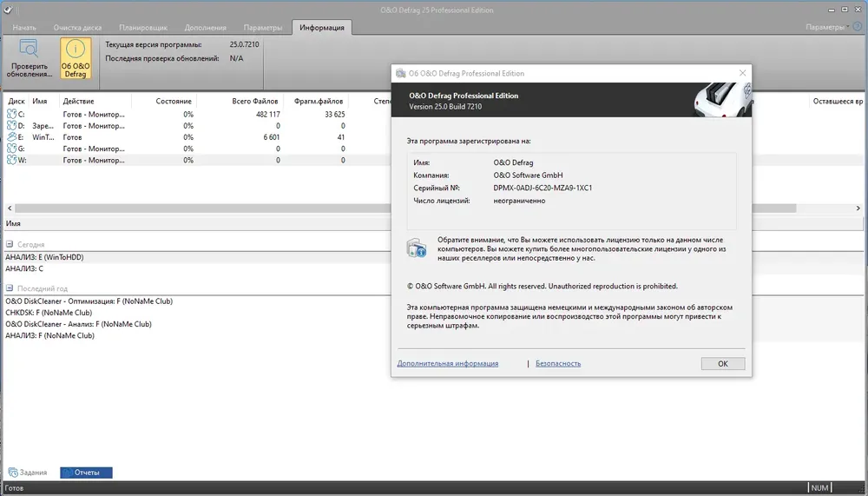This screenshot has height=496, width=868.
Task: Collapse the Сегодня group
Action: [10, 244]
